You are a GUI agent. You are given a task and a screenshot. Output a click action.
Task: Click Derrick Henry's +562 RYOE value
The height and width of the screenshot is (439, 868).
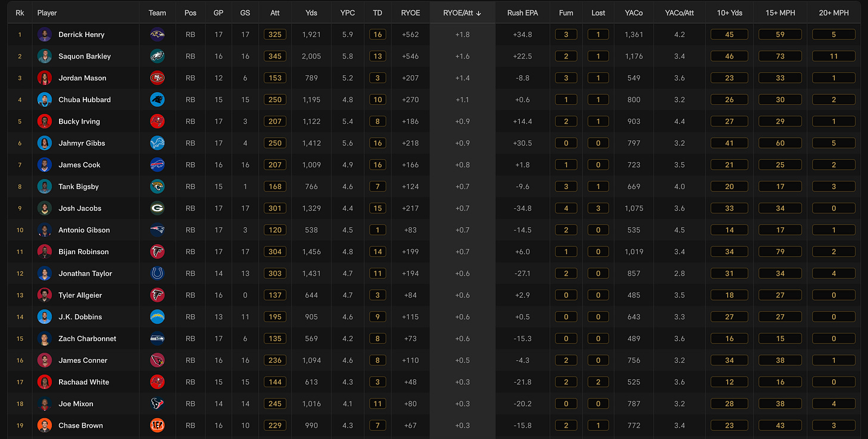(x=410, y=35)
